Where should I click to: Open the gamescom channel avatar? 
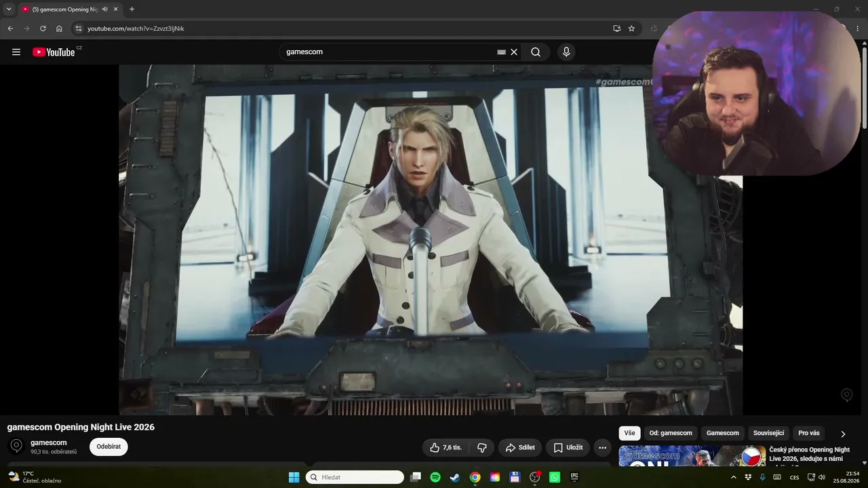pyautogui.click(x=17, y=446)
